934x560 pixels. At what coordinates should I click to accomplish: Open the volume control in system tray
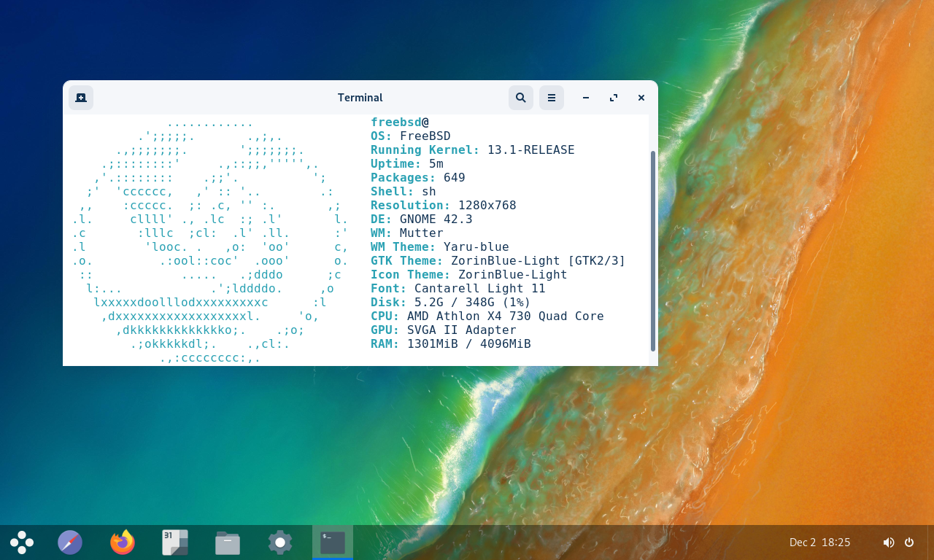888,542
